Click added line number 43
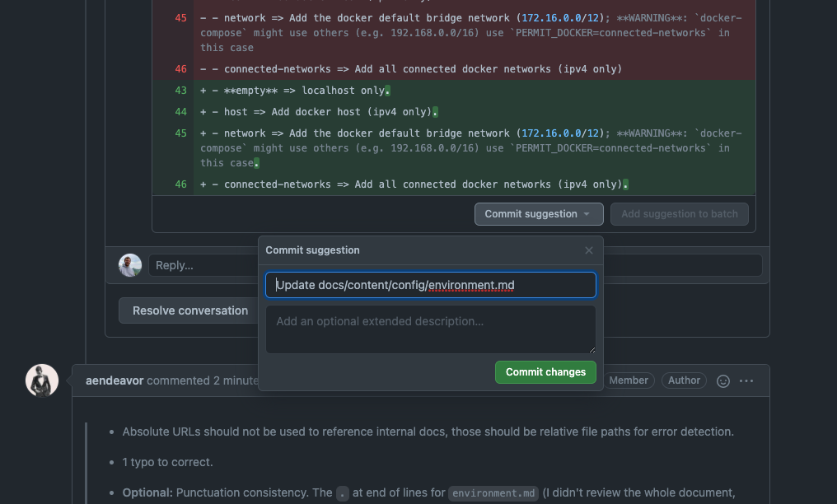 (x=180, y=91)
